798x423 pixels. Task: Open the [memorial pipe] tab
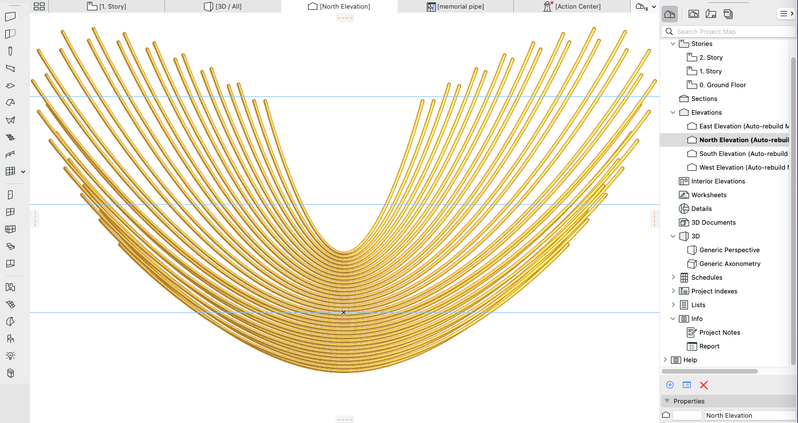[455, 6]
